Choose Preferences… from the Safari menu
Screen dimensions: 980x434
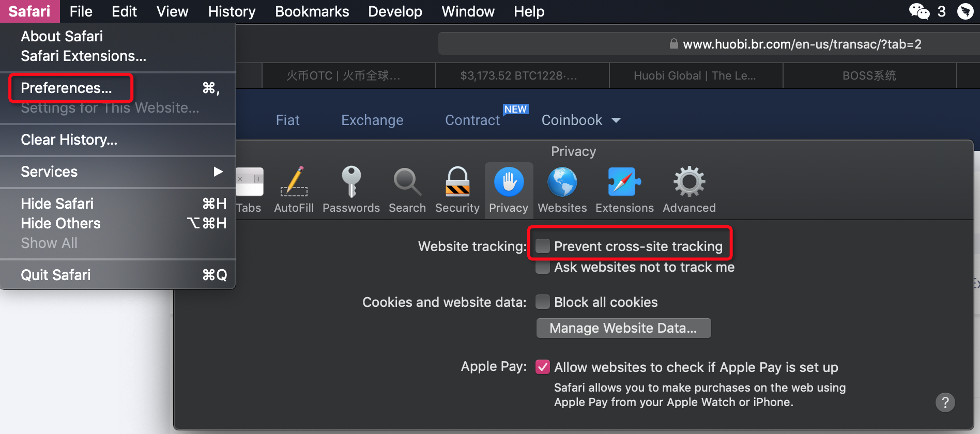118,88
